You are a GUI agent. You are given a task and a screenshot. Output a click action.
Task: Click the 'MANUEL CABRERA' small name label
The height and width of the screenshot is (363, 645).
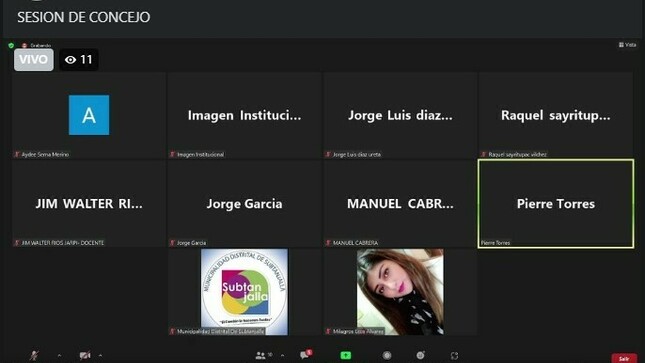click(x=355, y=243)
